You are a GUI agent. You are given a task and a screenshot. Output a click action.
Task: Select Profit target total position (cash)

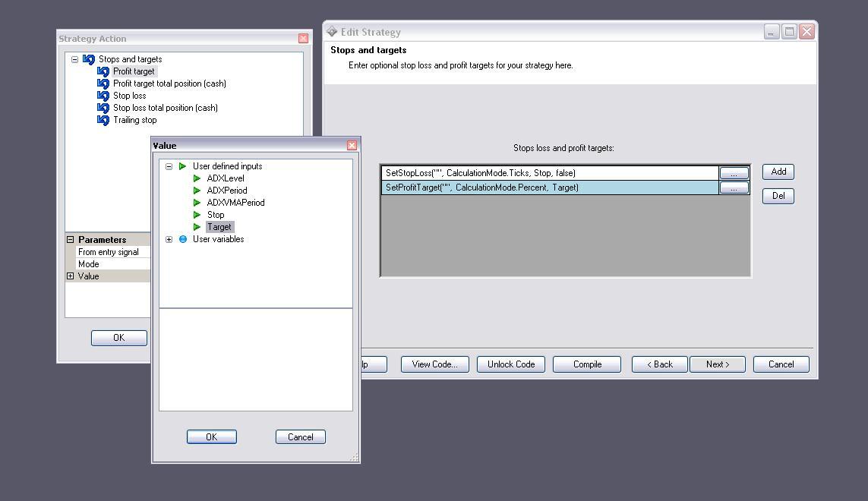tap(169, 83)
